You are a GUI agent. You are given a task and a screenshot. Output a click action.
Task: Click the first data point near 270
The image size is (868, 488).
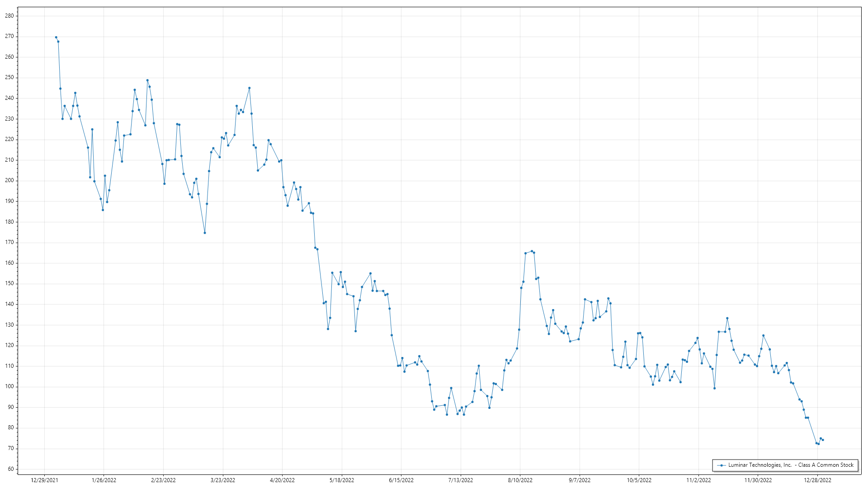point(56,38)
